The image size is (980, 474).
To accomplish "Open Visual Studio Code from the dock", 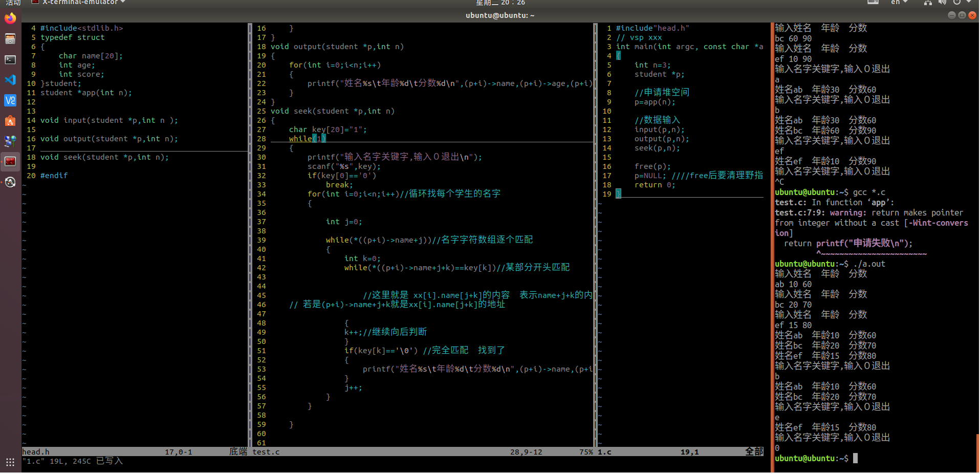I will coord(10,80).
